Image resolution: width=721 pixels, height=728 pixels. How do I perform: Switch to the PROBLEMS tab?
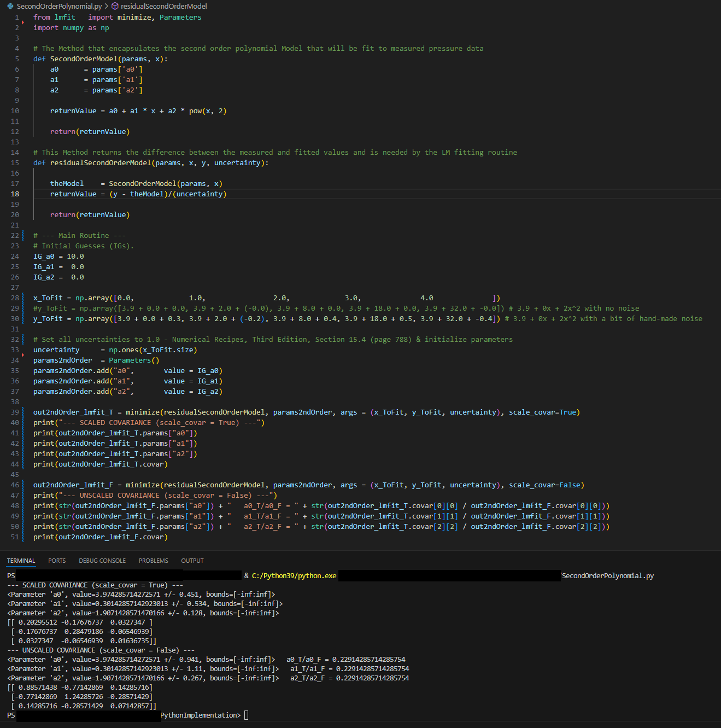click(x=153, y=560)
